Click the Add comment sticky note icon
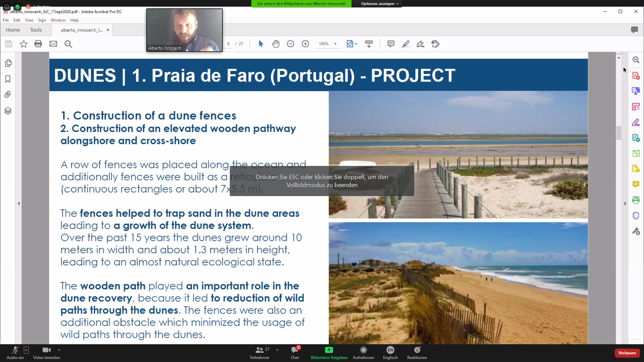This screenshot has width=644, height=362. (x=391, y=44)
